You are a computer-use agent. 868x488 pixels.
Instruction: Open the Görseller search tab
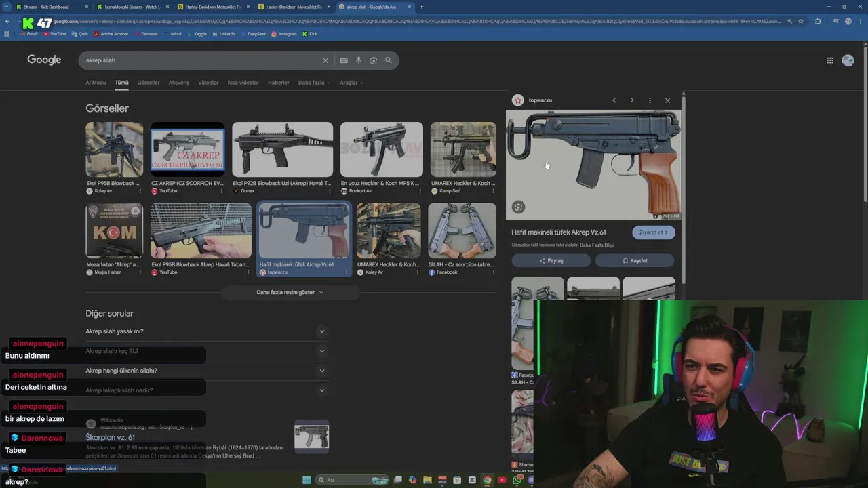(x=149, y=83)
